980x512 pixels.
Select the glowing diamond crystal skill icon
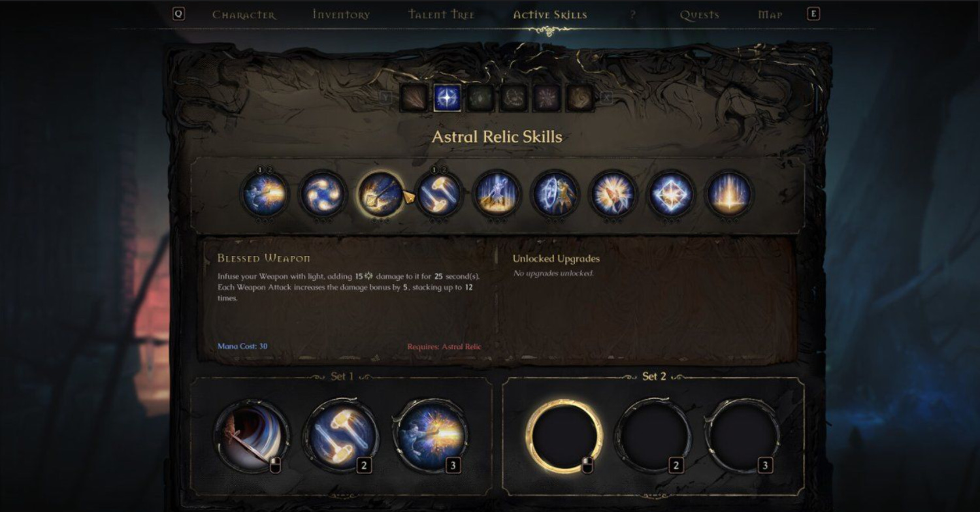tap(672, 195)
